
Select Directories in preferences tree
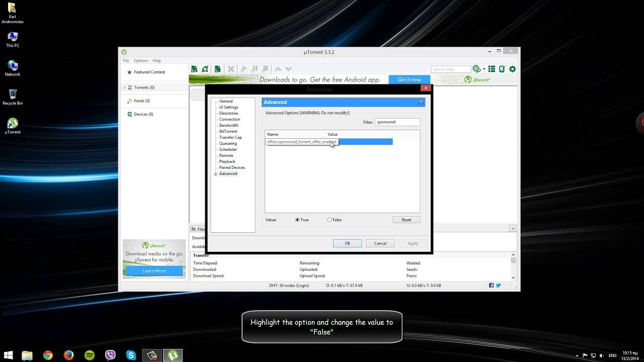tap(229, 113)
